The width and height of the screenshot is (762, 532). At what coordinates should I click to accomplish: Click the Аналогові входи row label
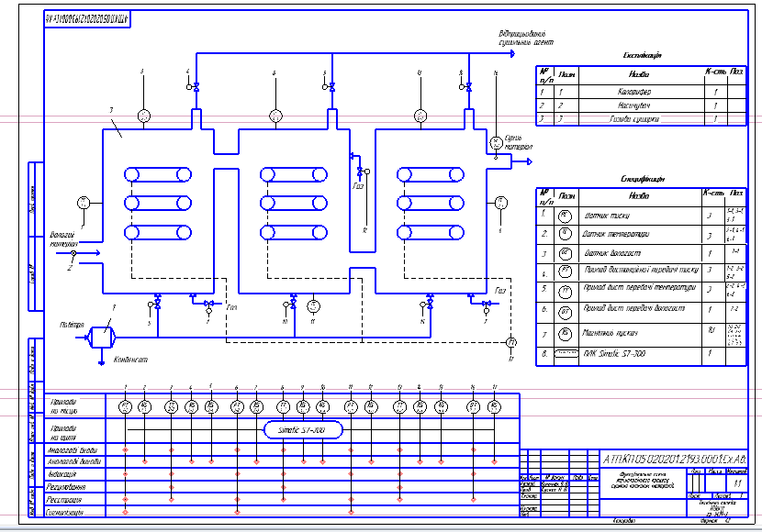(73, 450)
